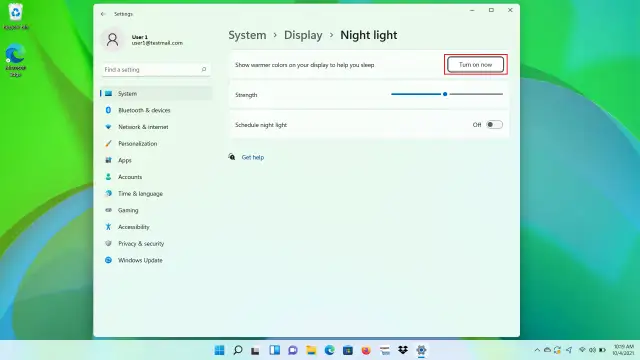Expand the system tray hidden icons chevron
This screenshot has height=360, width=640.
click(537, 350)
